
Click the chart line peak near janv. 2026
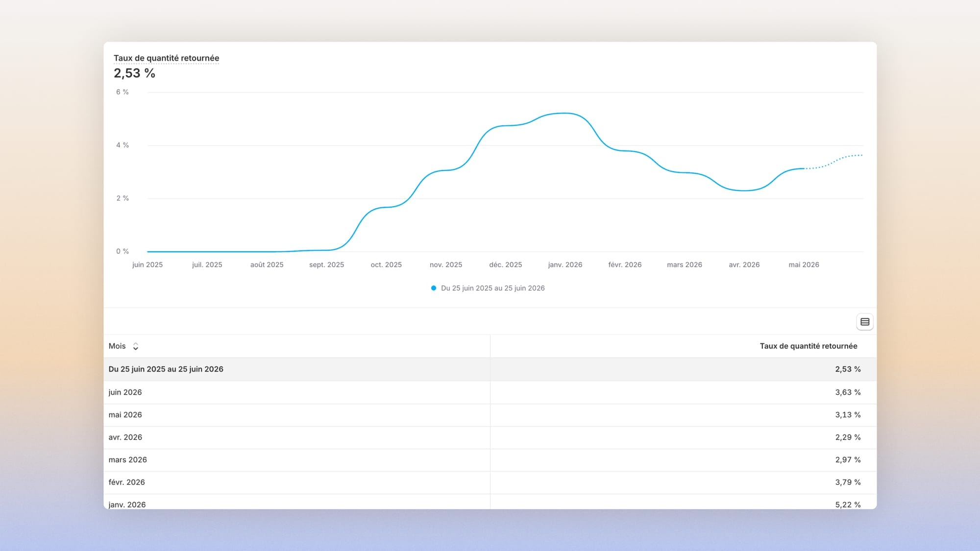click(x=565, y=113)
